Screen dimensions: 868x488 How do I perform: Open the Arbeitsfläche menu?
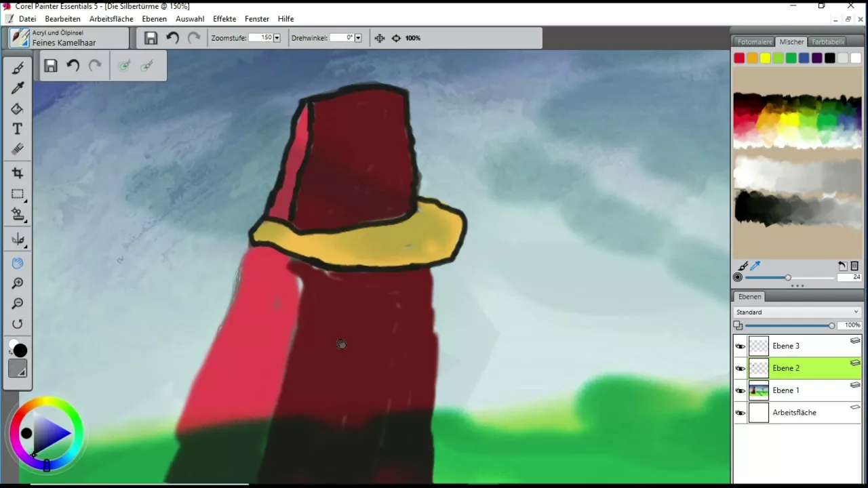111,19
